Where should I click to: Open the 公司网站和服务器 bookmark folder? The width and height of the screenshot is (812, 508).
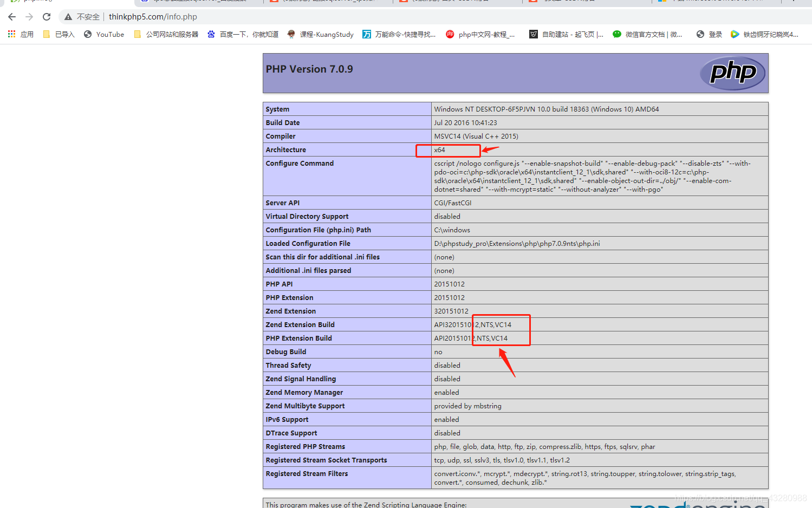click(166, 34)
